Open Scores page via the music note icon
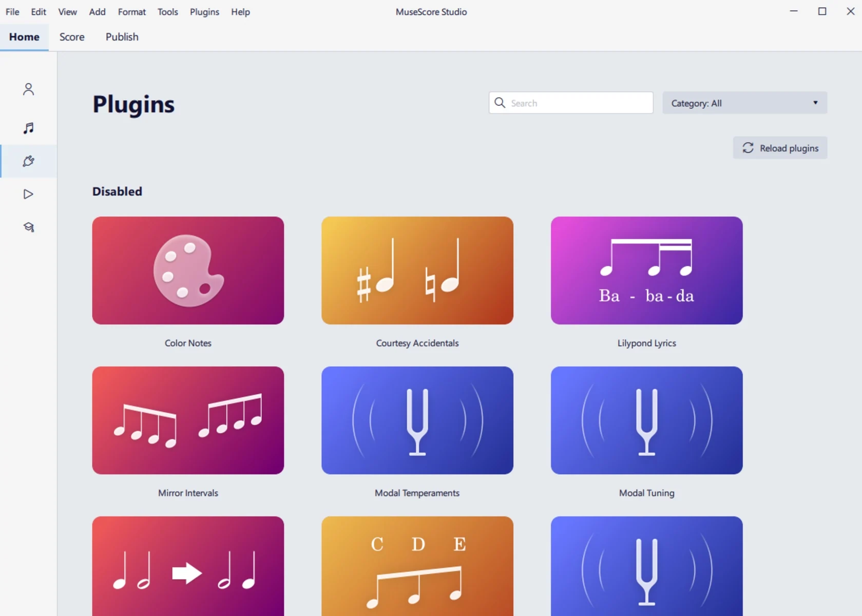 coord(28,128)
